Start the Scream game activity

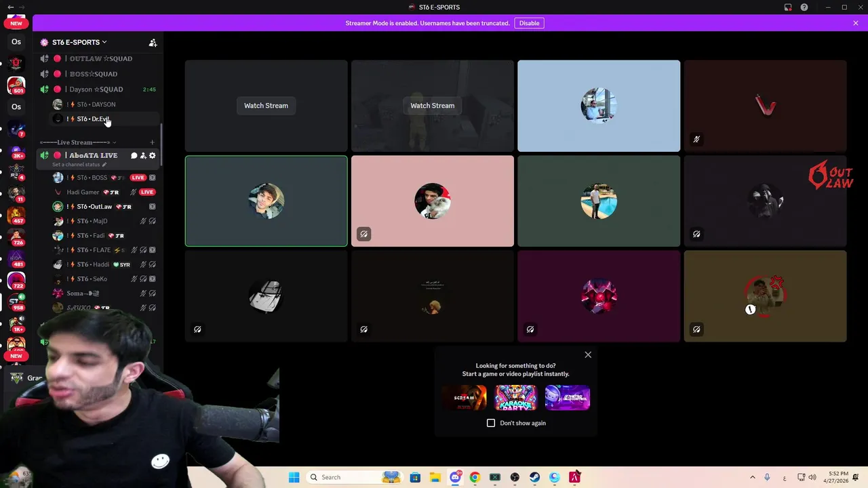click(x=465, y=398)
